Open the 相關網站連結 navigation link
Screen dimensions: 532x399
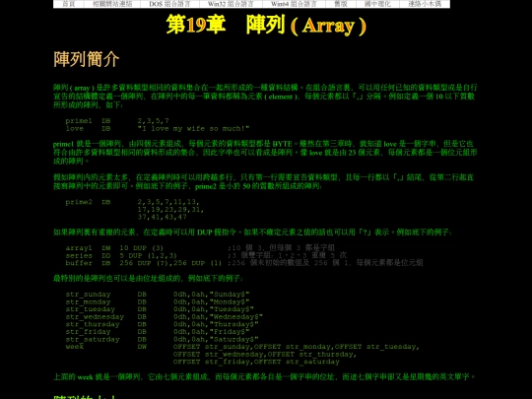pos(112,4)
